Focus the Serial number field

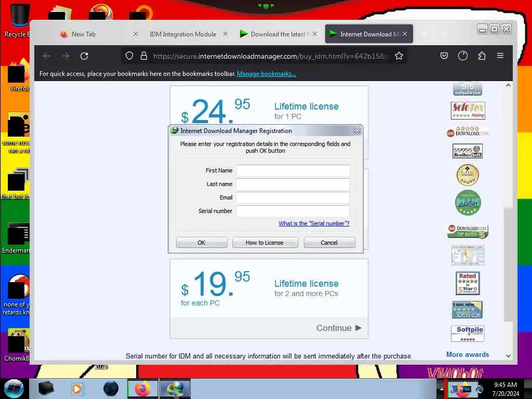tap(293, 211)
